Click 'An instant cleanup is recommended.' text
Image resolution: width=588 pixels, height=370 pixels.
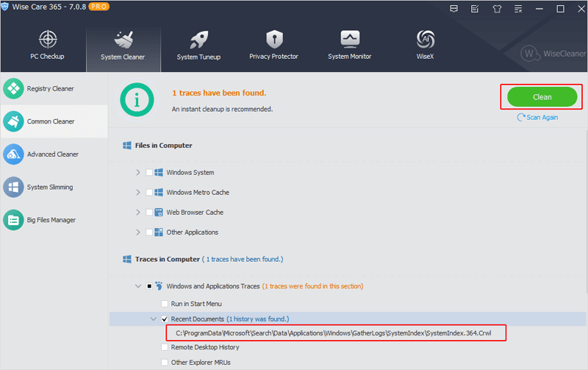pos(222,109)
